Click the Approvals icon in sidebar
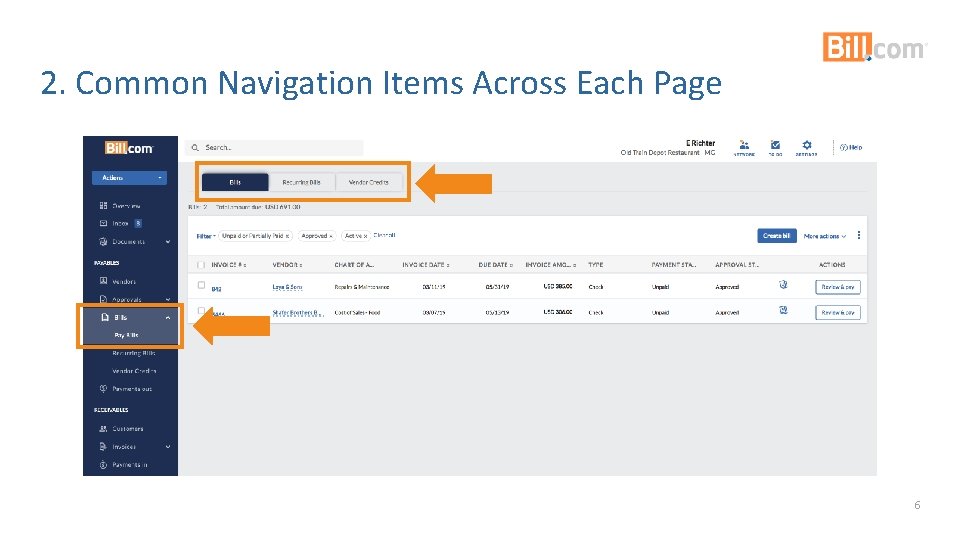Viewport: 960px width, 540px height. 103,299
